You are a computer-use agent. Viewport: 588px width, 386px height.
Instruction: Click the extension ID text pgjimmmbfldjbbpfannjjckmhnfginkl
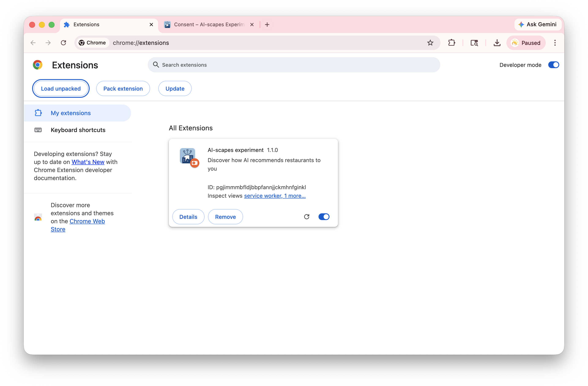261,187
